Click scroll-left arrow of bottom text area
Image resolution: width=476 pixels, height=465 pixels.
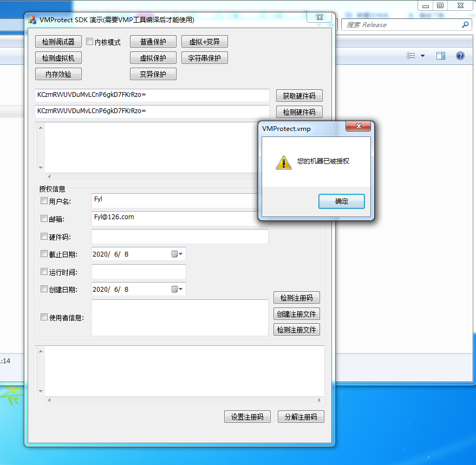(49, 401)
